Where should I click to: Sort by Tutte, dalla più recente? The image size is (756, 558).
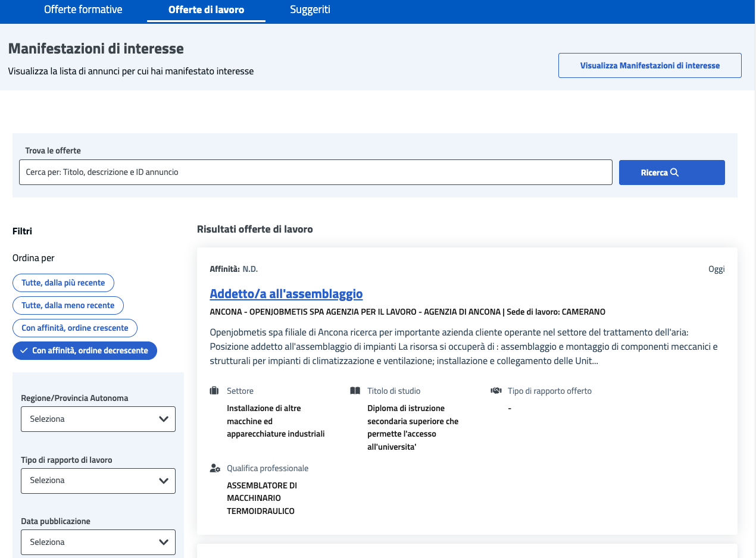pos(63,283)
